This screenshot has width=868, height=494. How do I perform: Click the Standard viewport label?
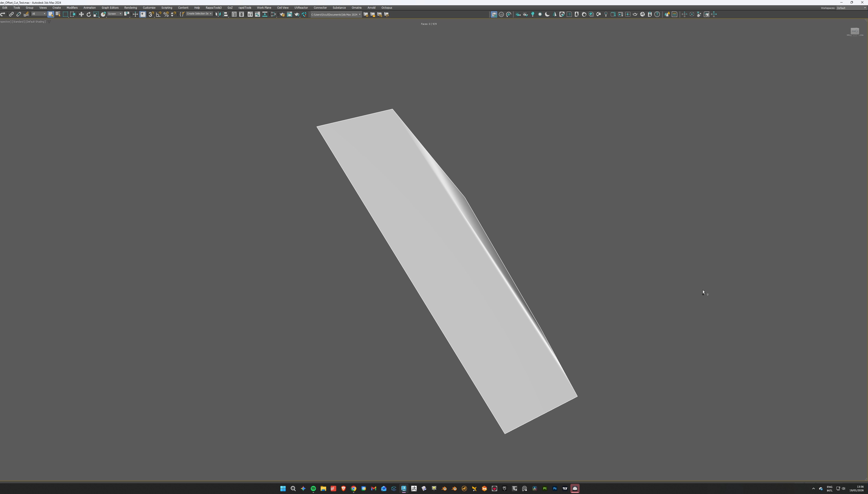tap(18, 22)
